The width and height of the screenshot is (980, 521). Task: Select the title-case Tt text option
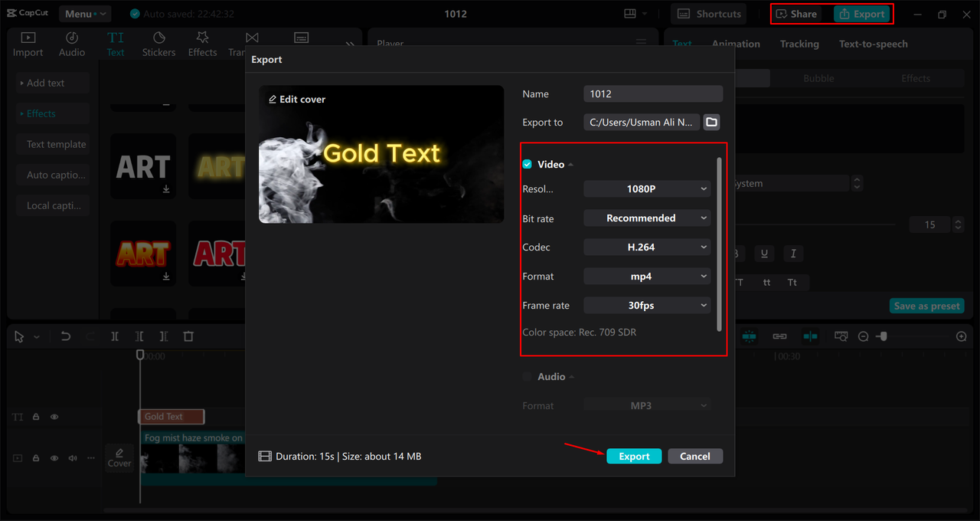(792, 283)
